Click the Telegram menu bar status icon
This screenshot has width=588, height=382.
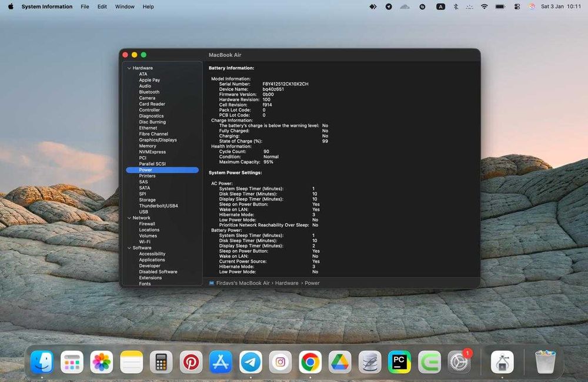click(x=389, y=6)
